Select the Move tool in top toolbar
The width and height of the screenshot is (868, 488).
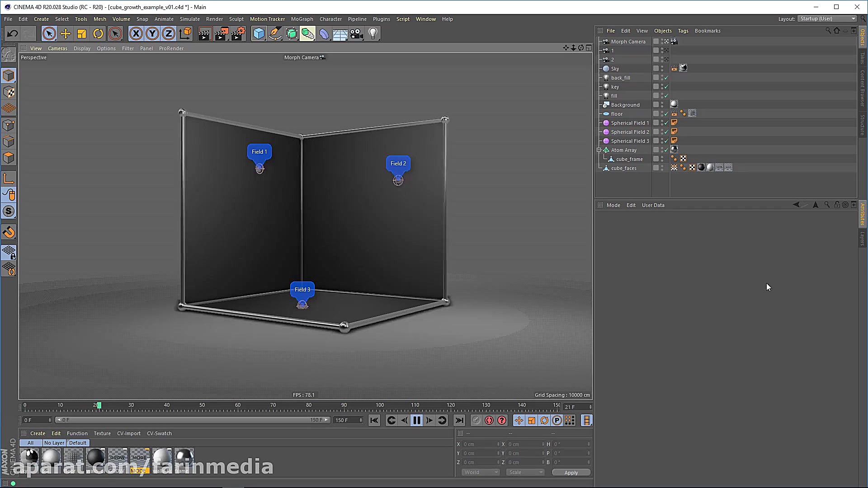coord(66,34)
